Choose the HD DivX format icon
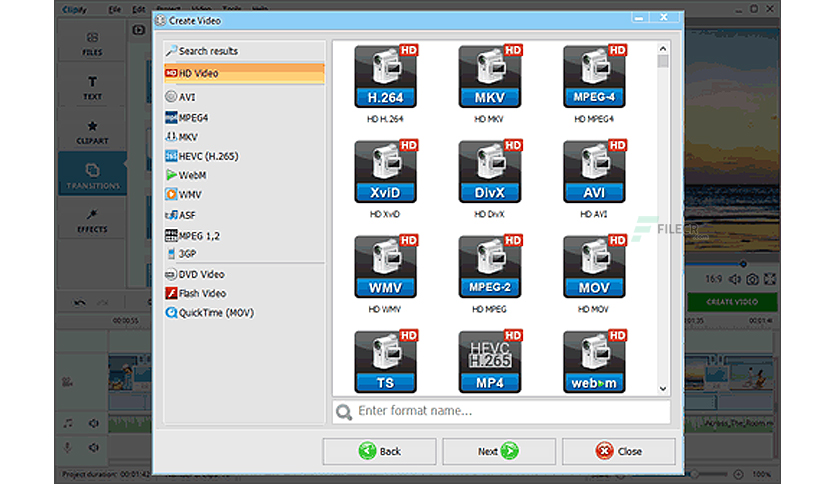The image size is (836, 484). [x=490, y=172]
